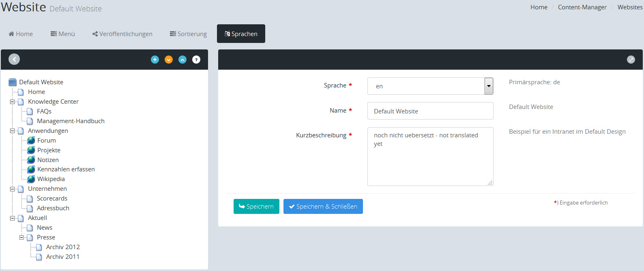Click fullscreen expand icon in form panel
Image resolution: width=644 pixels, height=271 pixels.
(x=631, y=60)
